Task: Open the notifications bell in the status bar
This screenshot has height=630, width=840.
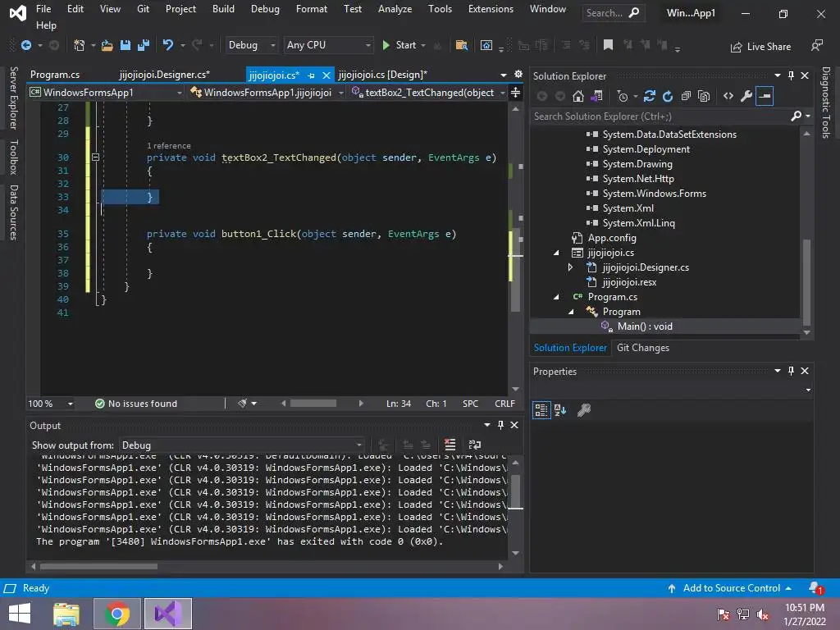Action: coord(815,588)
